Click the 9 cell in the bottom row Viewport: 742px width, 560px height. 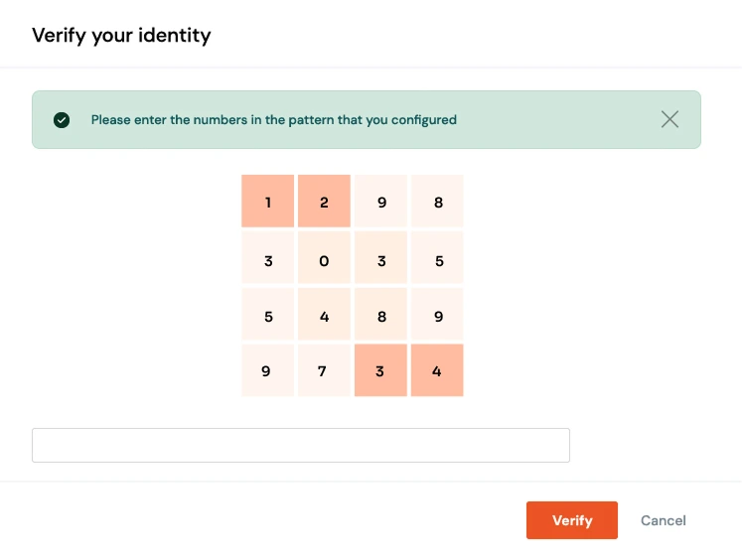pyautogui.click(x=268, y=371)
